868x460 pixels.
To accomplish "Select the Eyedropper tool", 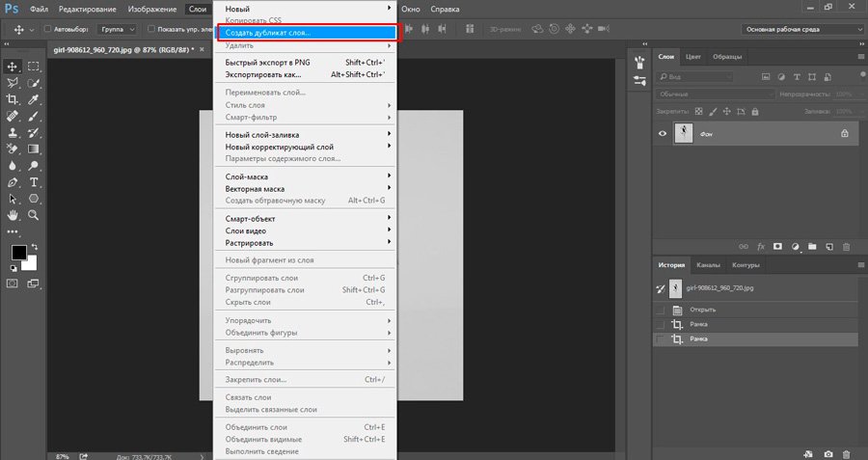I will [34, 99].
